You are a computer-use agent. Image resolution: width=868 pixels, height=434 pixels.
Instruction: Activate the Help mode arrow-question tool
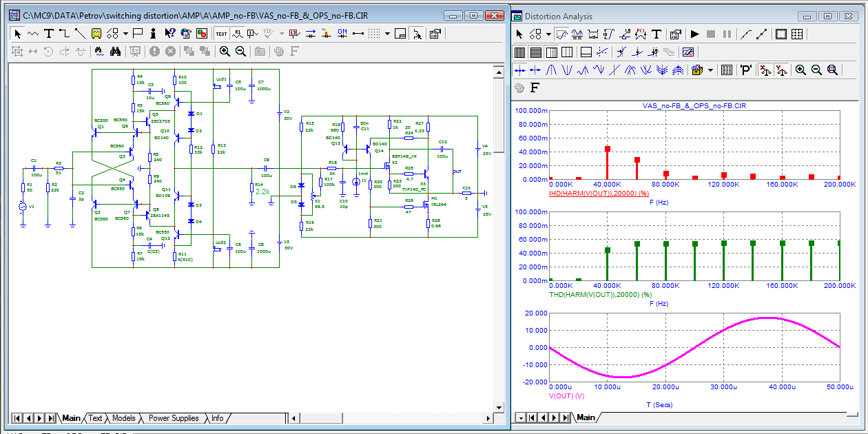click(169, 33)
